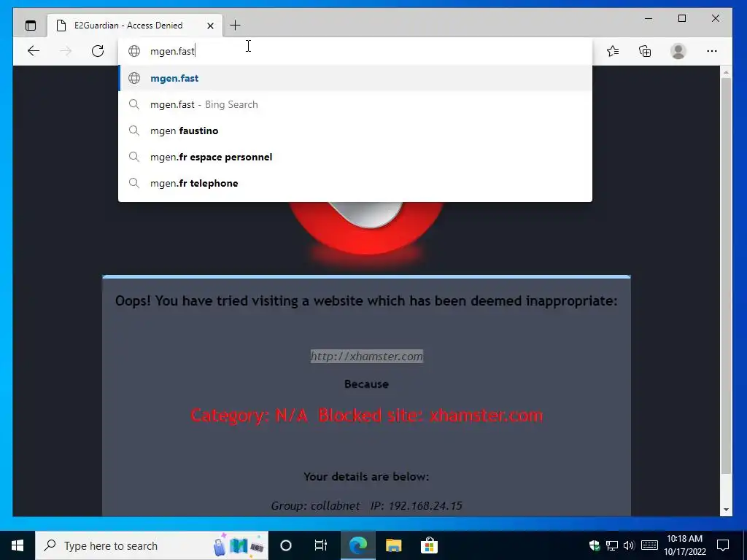The width and height of the screenshot is (747, 560).
Task: Minimize the Edge browser window
Action: tap(649, 18)
